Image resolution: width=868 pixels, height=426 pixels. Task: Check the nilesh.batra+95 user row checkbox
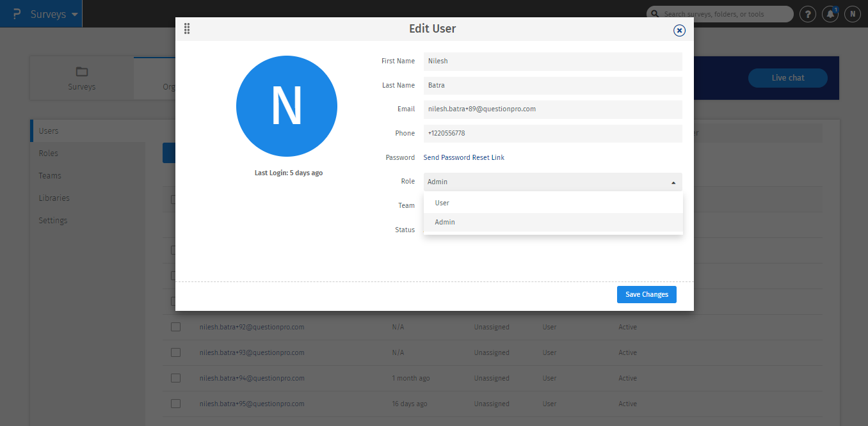tap(175, 404)
